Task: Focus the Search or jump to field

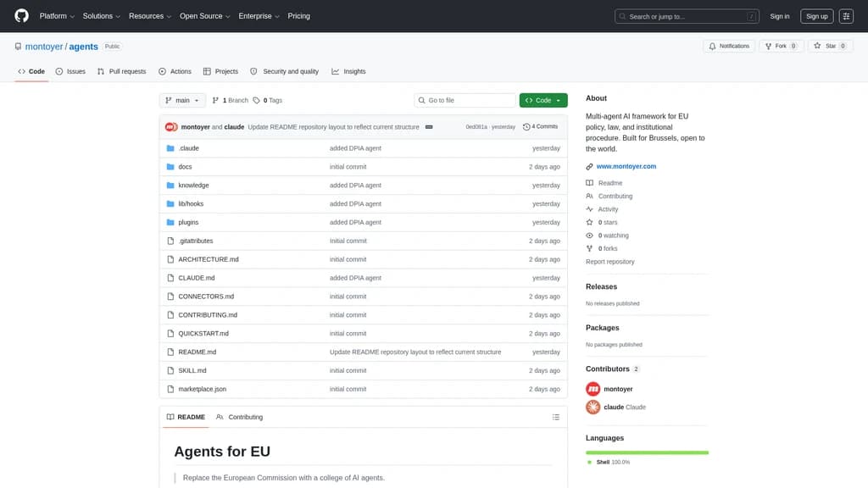Action: (687, 16)
